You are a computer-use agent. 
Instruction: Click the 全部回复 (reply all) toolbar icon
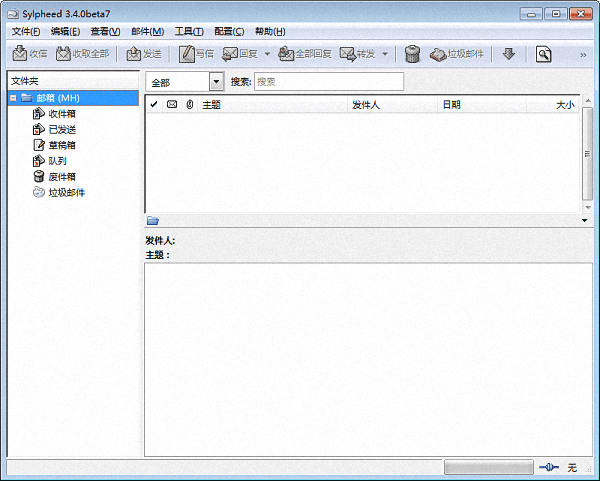[x=287, y=54]
